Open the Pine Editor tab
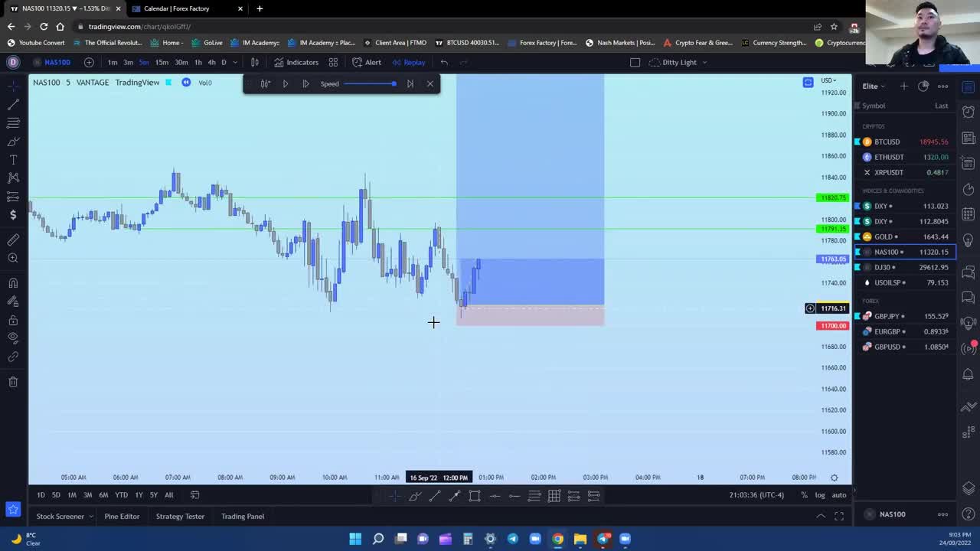Viewport: 980px width, 551px height. (122, 517)
